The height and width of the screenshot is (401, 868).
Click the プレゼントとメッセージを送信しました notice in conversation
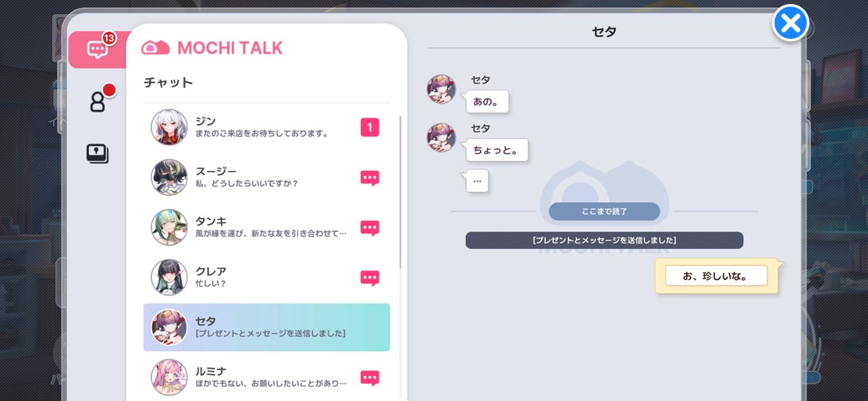(x=604, y=240)
